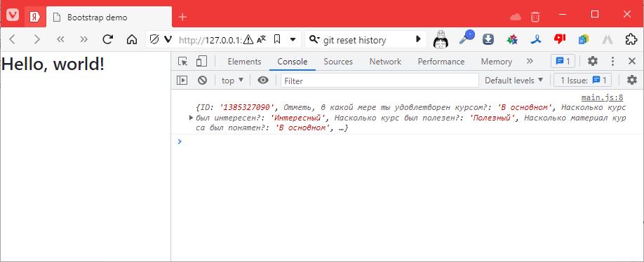Viewport: 644px width, 262px height.
Task: Open the browser extensions puzzle icon
Action: (631, 39)
